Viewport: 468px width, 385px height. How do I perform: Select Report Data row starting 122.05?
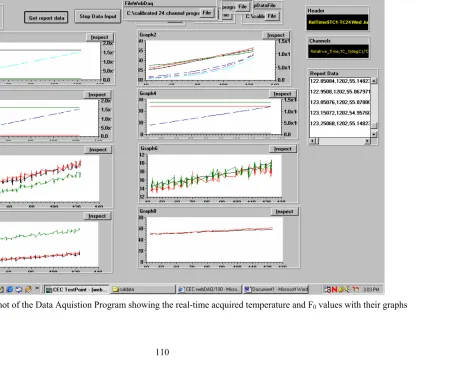click(340, 81)
